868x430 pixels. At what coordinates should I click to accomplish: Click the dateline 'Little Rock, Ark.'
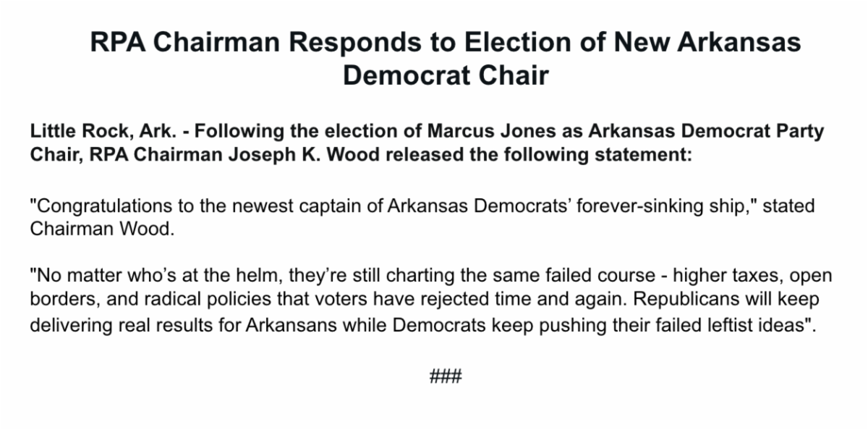(85, 135)
